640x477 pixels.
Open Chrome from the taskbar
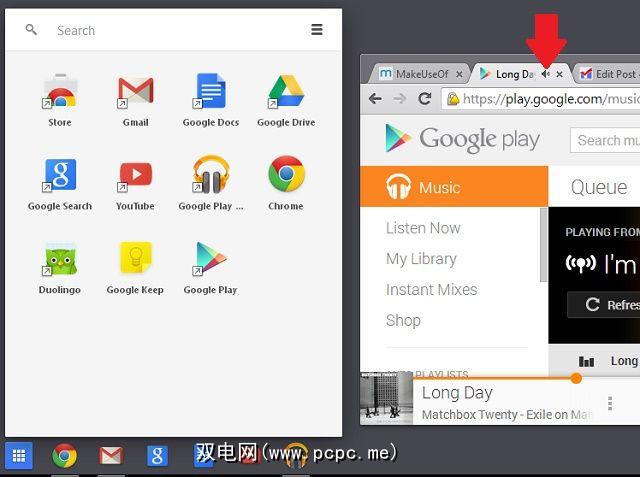tap(64, 455)
